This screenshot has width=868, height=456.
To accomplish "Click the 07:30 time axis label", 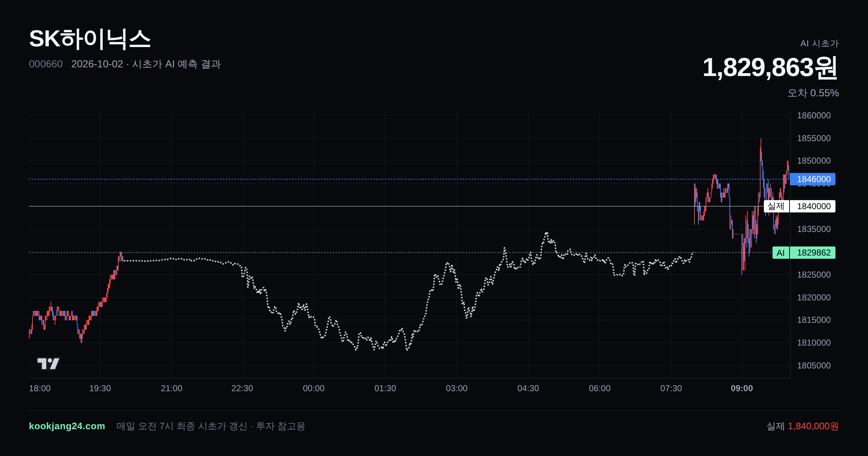I will point(671,388).
